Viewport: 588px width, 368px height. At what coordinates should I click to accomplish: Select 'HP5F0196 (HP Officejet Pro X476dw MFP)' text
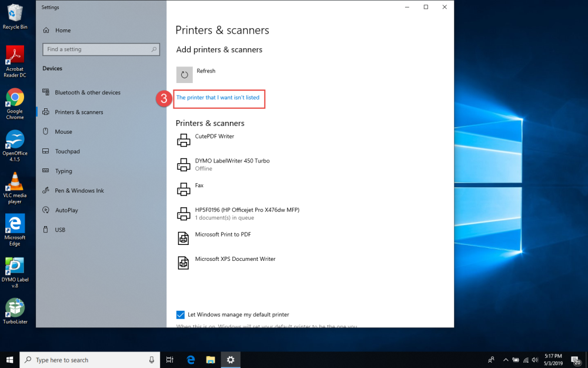click(x=247, y=210)
